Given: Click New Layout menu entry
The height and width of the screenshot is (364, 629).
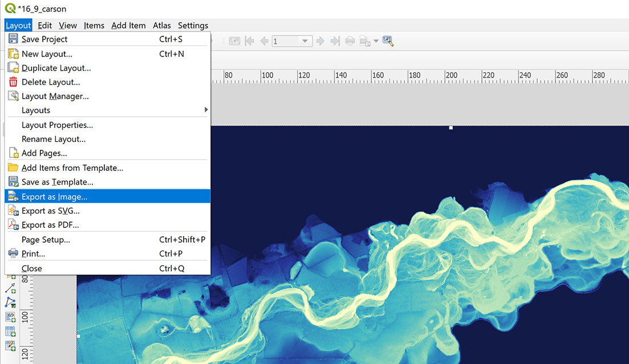Looking at the screenshot, I should [108, 54].
